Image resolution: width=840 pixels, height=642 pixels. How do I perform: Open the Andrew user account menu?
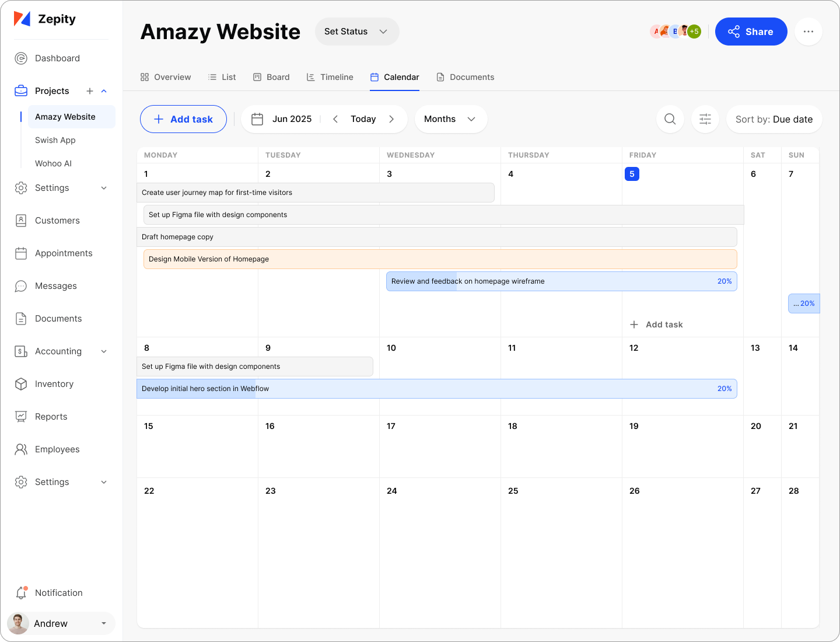click(x=61, y=623)
